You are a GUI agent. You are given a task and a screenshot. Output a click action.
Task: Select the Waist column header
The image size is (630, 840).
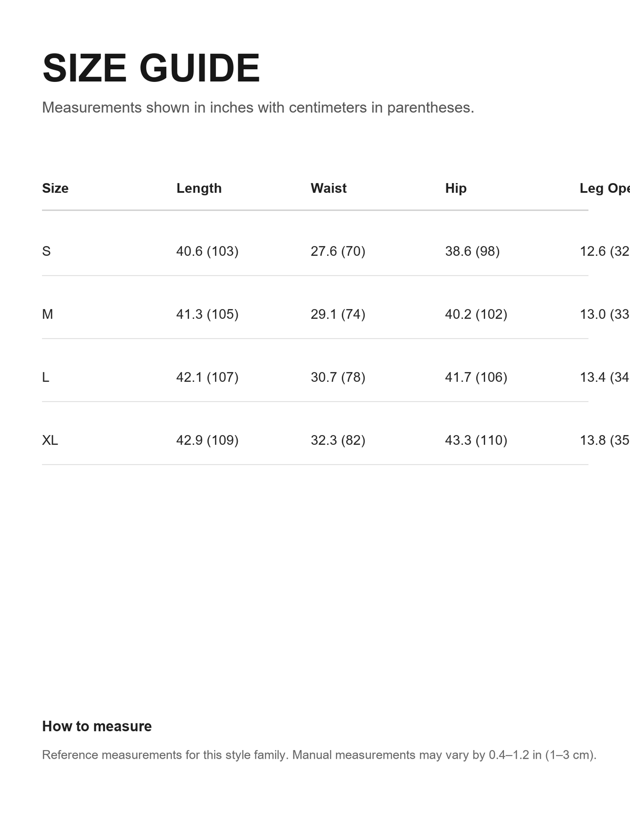[x=329, y=188]
